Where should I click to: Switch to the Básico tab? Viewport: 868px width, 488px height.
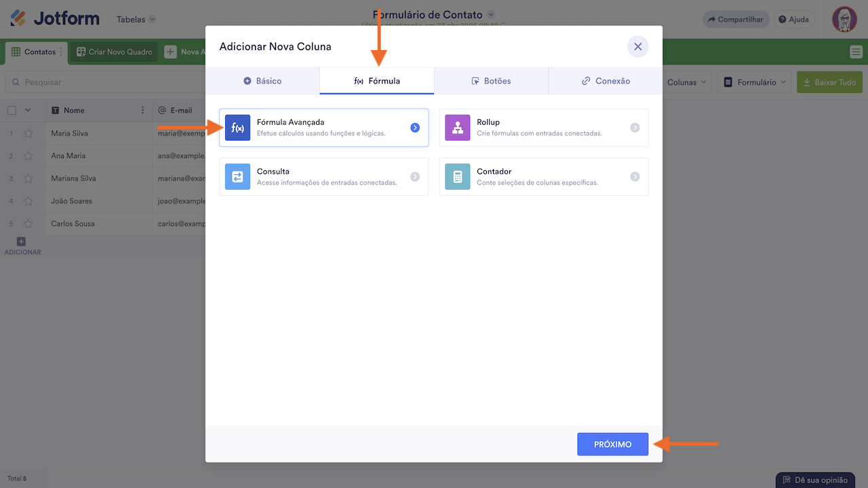click(262, 81)
